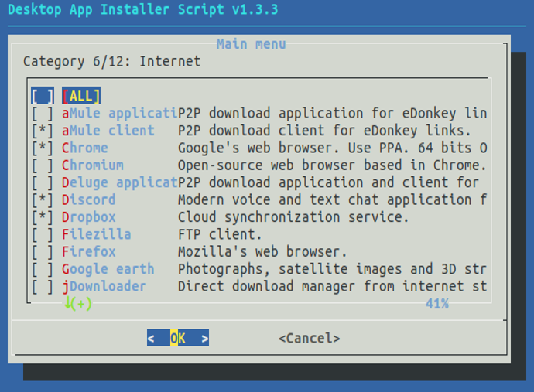This screenshot has width=534, height=392.
Task: Select the 'Firefox' entry name
Action: [x=88, y=252]
